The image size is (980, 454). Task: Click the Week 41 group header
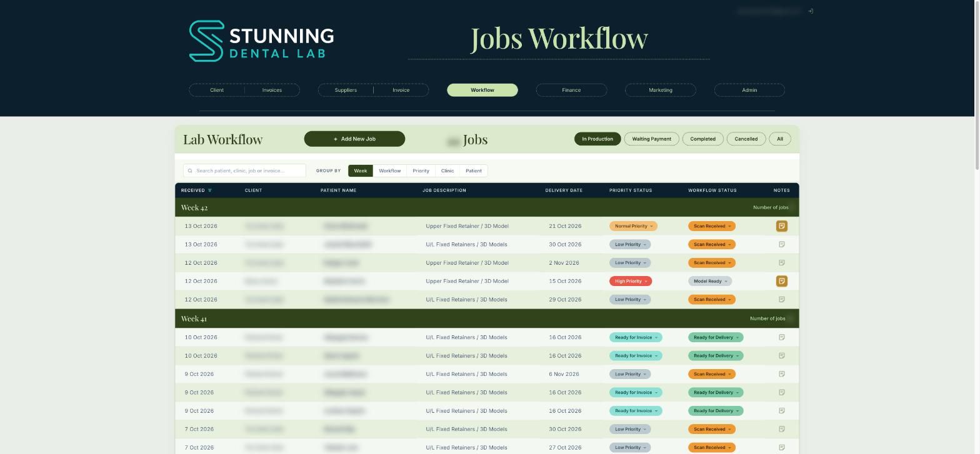(487, 318)
